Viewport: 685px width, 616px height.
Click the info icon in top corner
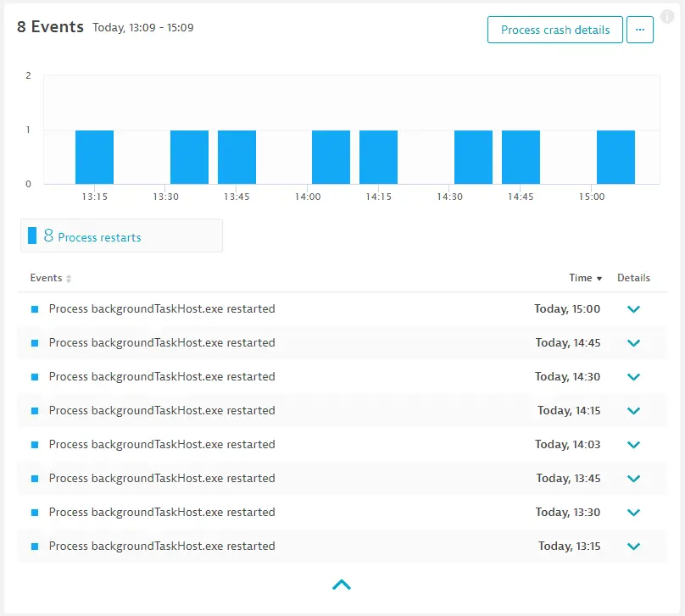point(667,17)
